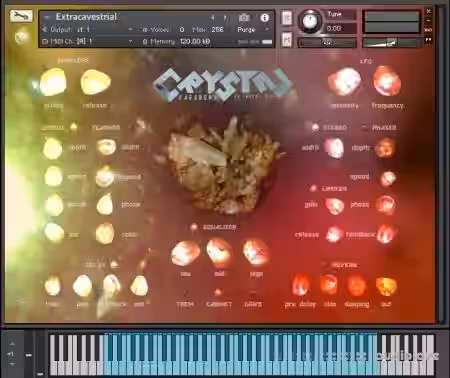The height and width of the screenshot is (378, 450).
Task: Click the Mute button in header
Action: [x=287, y=40]
